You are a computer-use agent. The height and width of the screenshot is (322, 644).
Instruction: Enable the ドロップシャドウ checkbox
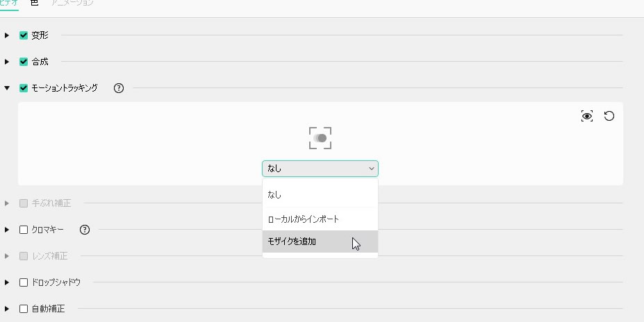24,282
